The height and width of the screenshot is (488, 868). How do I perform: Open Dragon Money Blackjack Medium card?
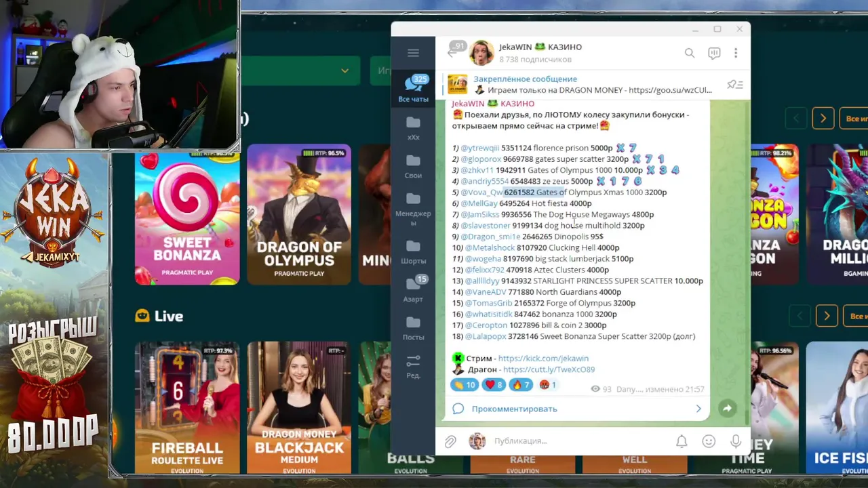coord(299,407)
